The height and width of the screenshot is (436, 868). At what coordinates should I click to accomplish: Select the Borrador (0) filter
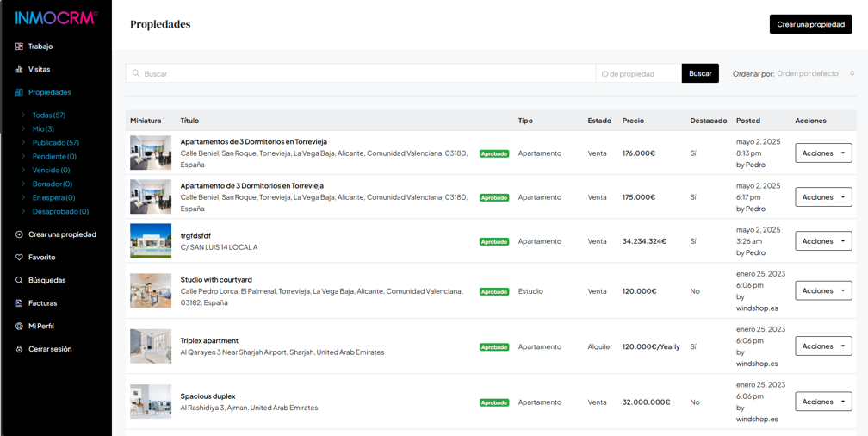52,184
